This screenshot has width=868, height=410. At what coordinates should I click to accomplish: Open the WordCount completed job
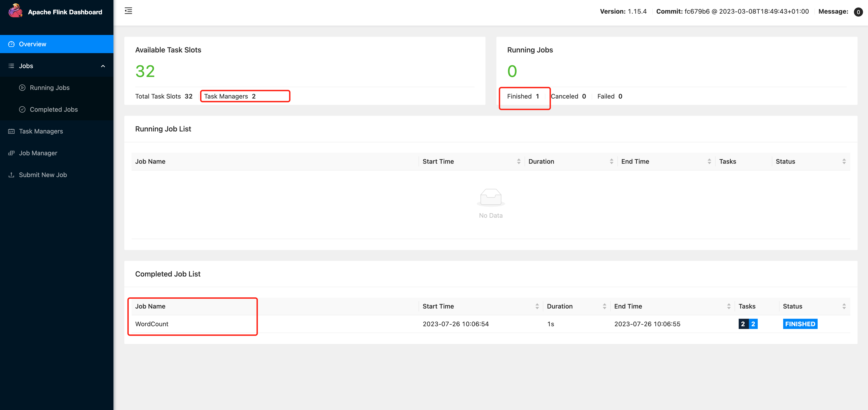click(152, 324)
